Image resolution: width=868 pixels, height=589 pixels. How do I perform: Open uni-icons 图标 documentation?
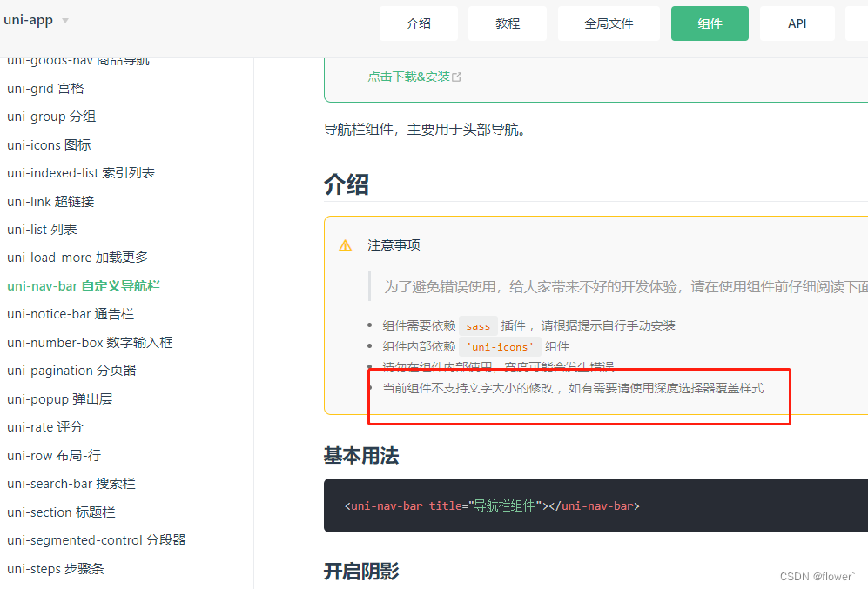pos(48,144)
